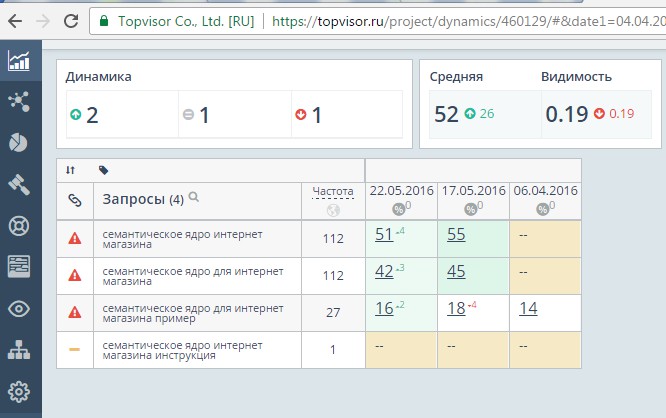Click the 17.05.2016 date column header

(x=474, y=191)
